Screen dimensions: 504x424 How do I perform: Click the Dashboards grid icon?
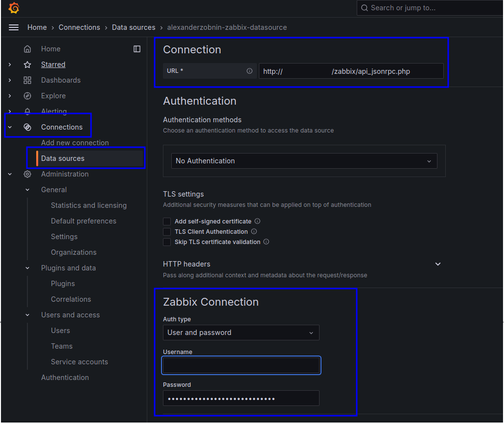pyautogui.click(x=27, y=80)
